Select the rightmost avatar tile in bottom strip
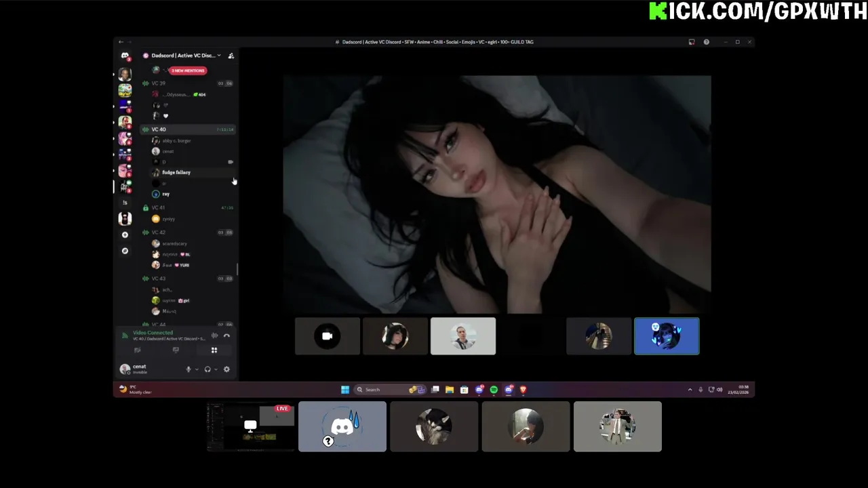 pyautogui.click(x=618, y=426)
